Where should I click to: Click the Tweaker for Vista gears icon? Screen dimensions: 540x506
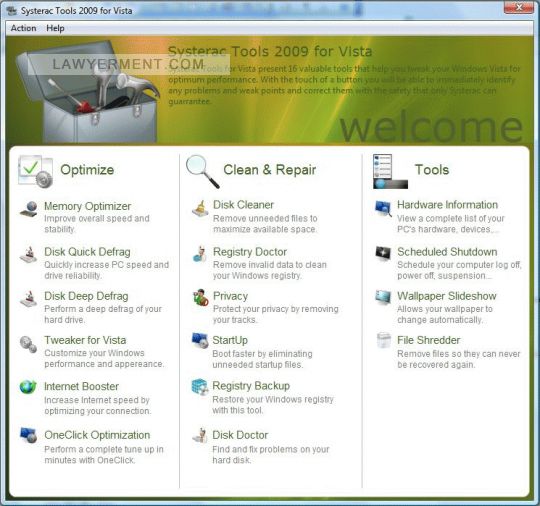[x=29, y=344]
